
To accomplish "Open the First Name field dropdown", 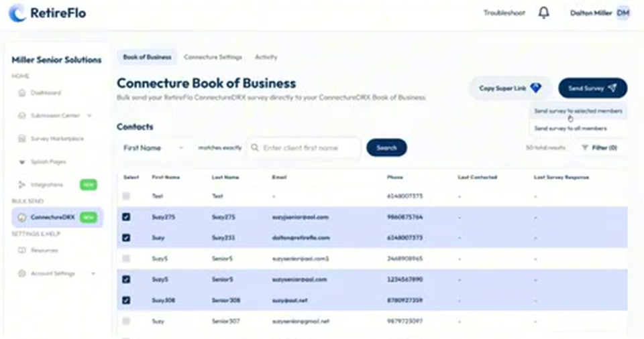I will [153, 148].
